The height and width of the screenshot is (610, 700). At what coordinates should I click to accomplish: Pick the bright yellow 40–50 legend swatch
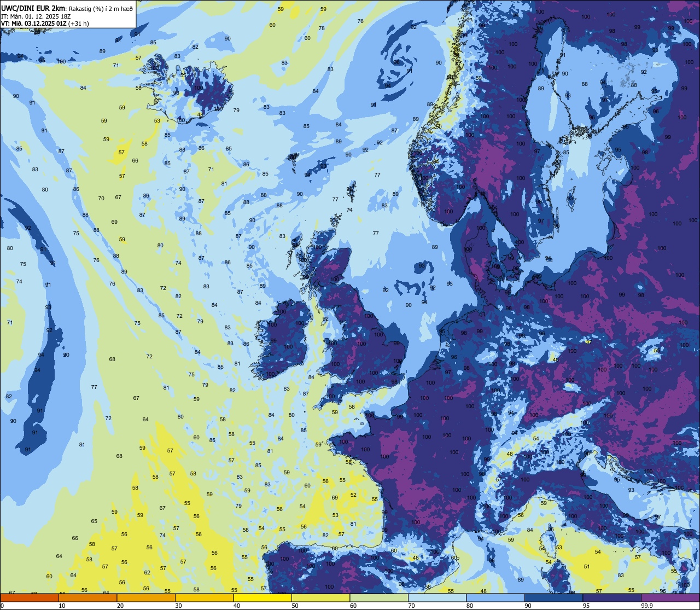262,597
